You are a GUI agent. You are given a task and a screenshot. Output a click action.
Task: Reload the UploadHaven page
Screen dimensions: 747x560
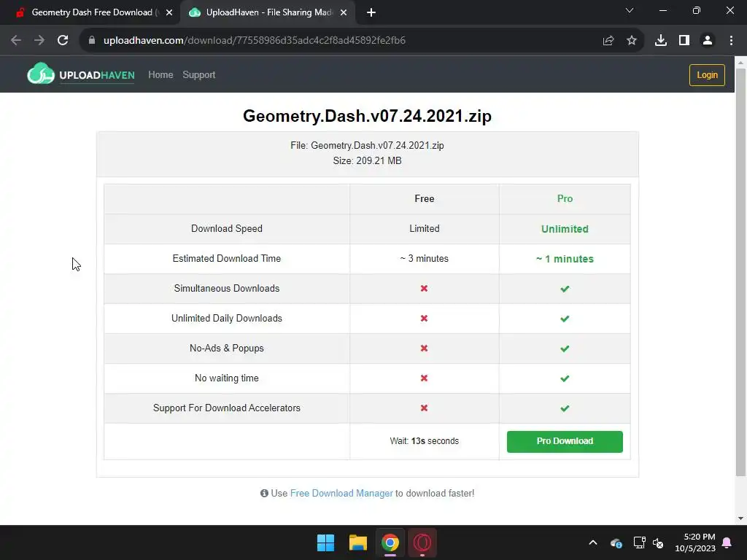(63, 41)
